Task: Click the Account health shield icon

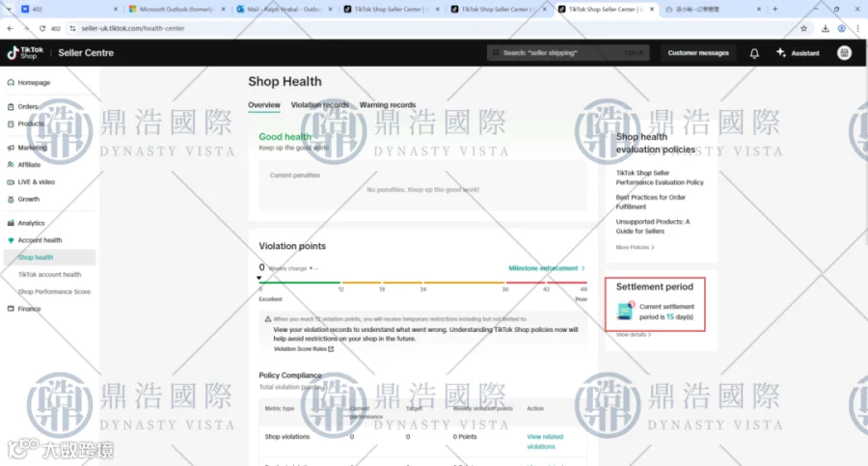Action: click(x=11, y=240)
